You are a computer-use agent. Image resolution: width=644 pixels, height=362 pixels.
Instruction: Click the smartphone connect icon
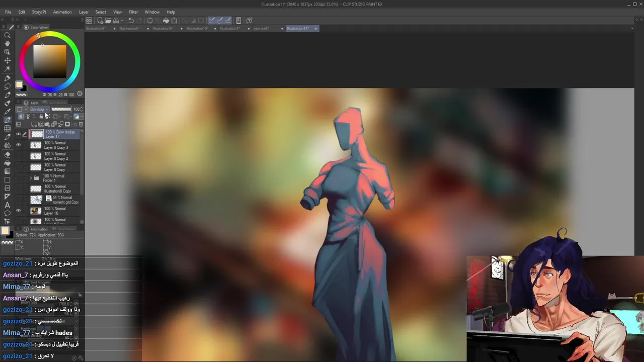(238, 21)
